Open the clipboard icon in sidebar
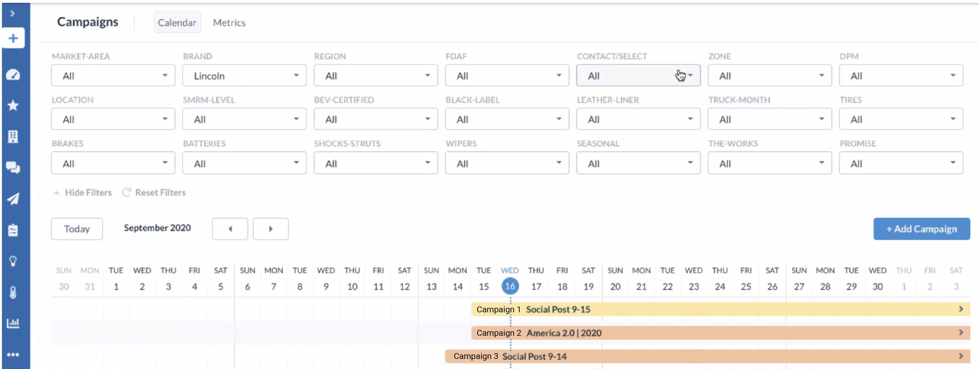 pyautogui.click(x=13, y=230)
